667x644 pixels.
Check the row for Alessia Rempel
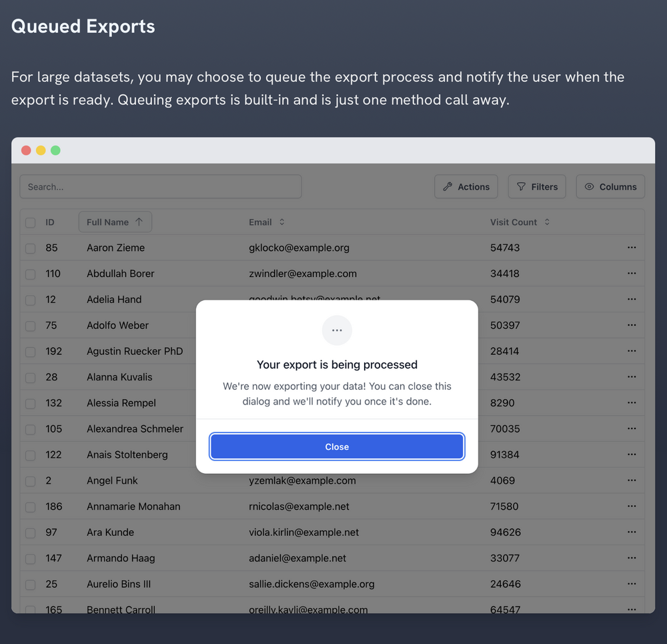pyautogui.click(x=30, y=404)
